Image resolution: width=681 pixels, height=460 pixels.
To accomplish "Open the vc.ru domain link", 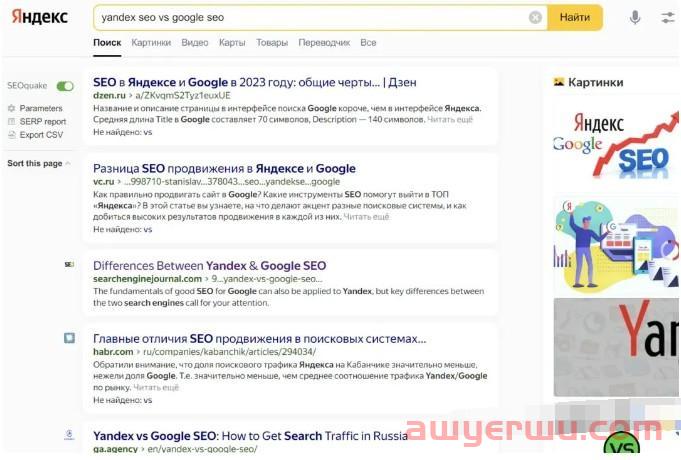I will [103, 182].
